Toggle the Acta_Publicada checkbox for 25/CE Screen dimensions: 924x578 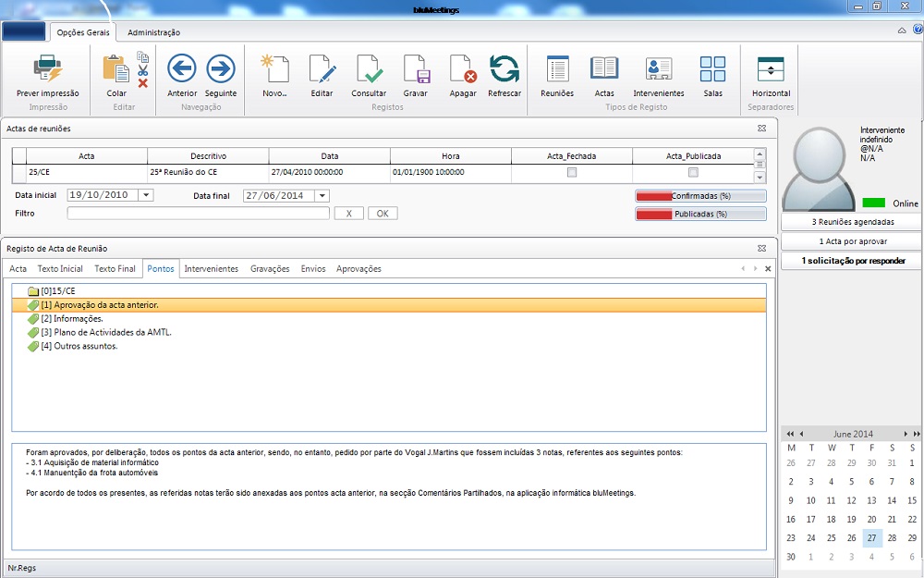[693, 172]
